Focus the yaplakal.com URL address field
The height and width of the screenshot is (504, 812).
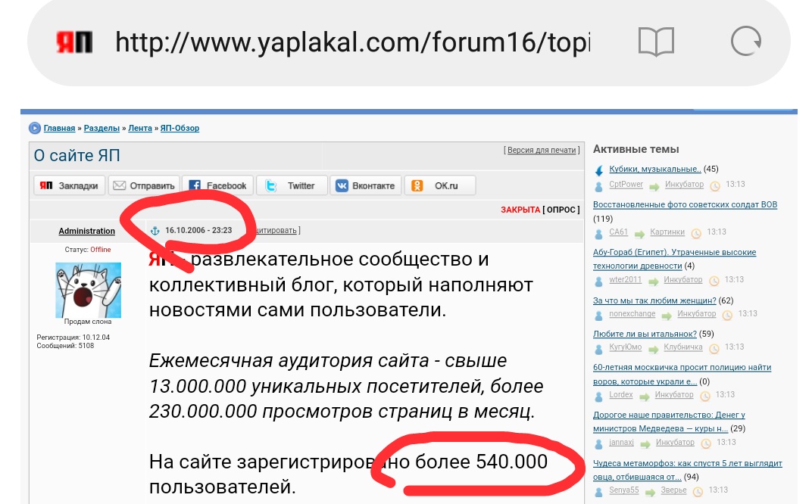click(353, 42)
